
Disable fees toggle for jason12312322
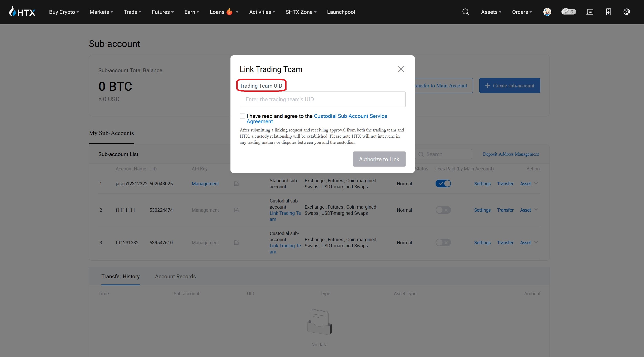click(443, 183)
